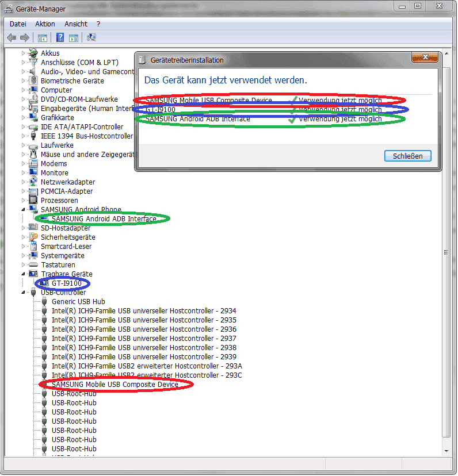Select the Modems category icon
Viewport: 458px width, 476px height.
click(x=33, y=164)
